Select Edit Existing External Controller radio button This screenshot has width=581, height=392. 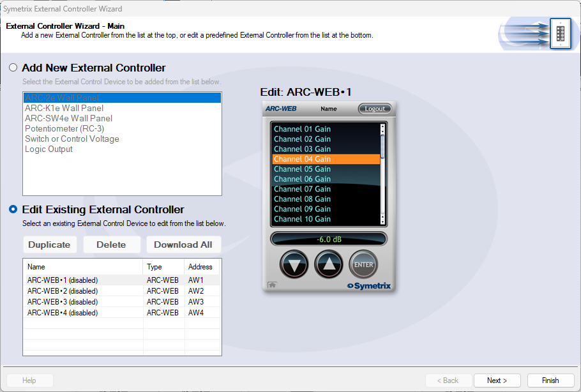[13, 209]
